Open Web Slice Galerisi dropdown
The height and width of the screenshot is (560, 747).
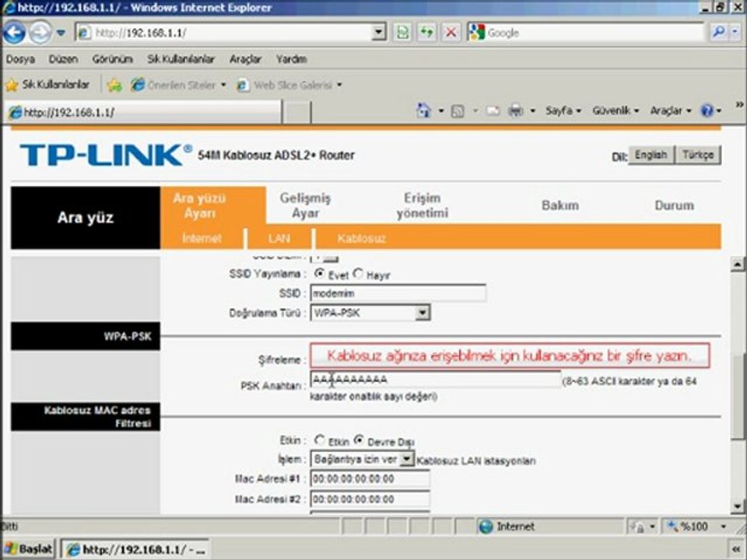289,86
